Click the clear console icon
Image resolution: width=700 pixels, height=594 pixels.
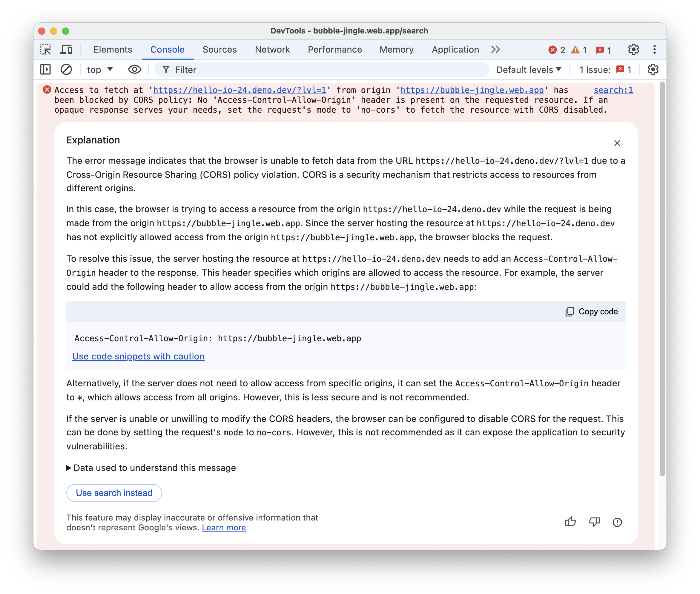(x=66, y=70)
